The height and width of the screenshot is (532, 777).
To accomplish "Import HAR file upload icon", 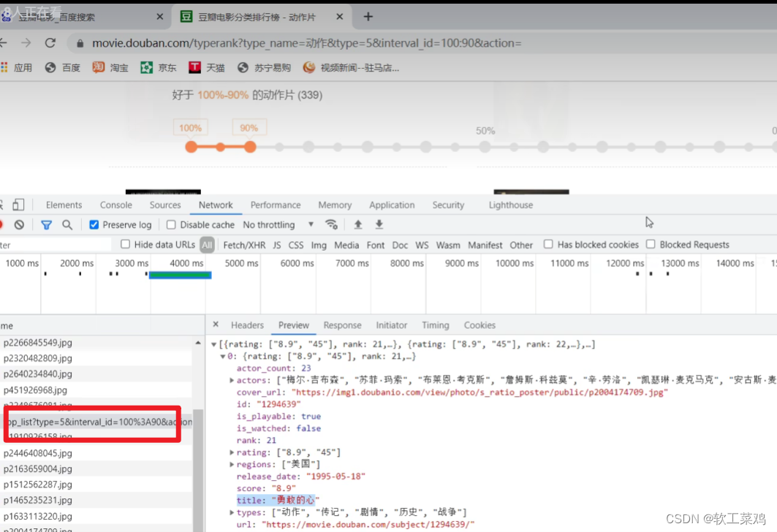I will pos(357,224).
